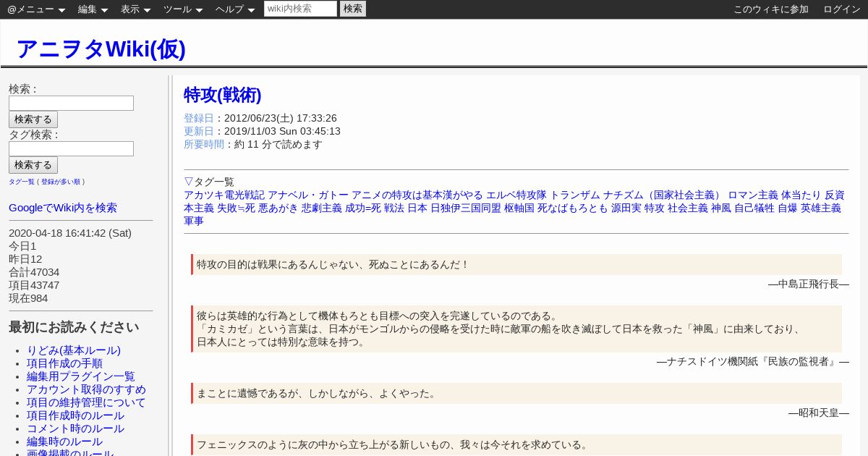
Task: Open GoogleでWiki内を検索 link
Action: point(63,208)
